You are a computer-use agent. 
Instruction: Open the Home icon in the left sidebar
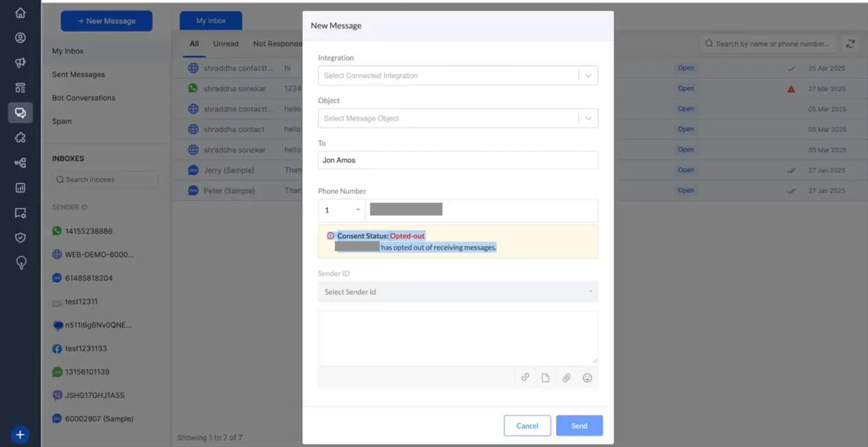(x=20, y=12)
